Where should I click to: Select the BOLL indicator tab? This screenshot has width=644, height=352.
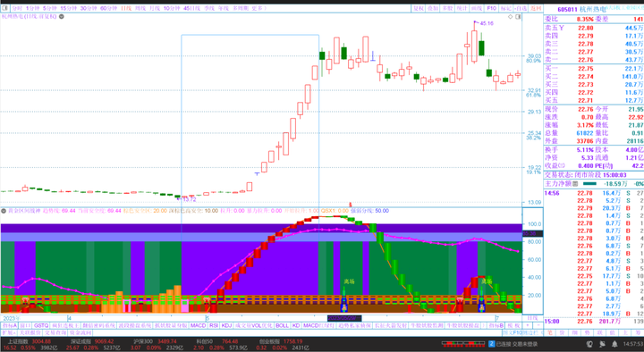[282, 325]
